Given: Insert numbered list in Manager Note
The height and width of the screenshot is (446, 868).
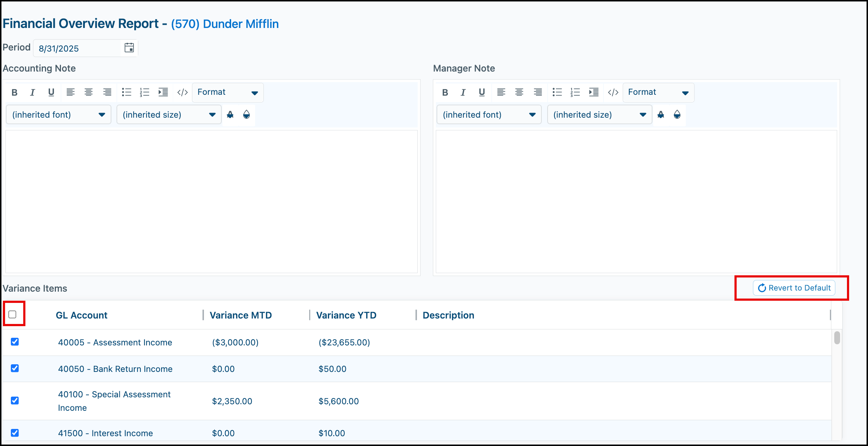Looking at the screenshot, I should 575,92.
